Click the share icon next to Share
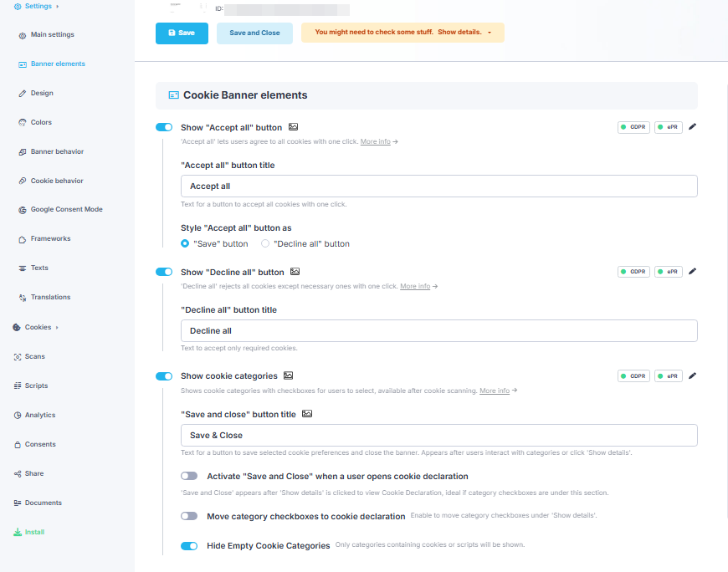 point(18,473)
